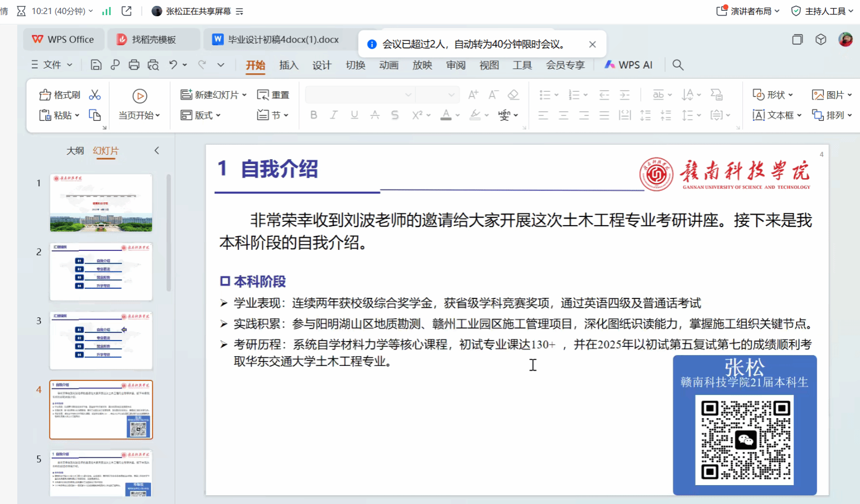Image resolution: width=860 pixels, height=504 pixels.
Task: Toggle underline text formatting
Action: 354,115
